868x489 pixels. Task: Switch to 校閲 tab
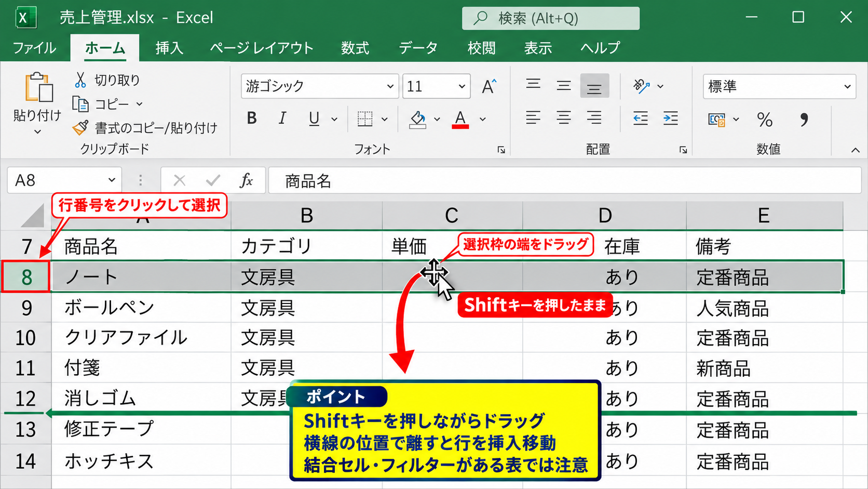point(481,48)
